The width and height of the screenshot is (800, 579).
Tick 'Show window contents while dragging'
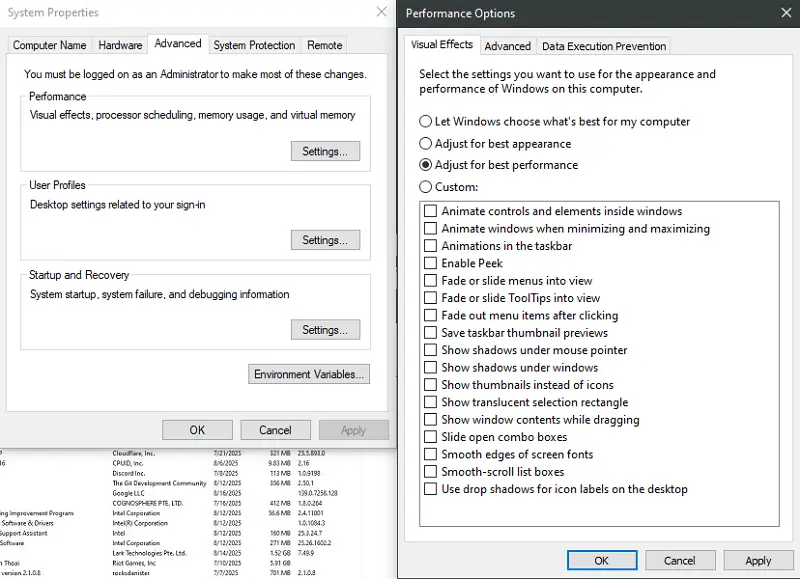tap(431, 420)
